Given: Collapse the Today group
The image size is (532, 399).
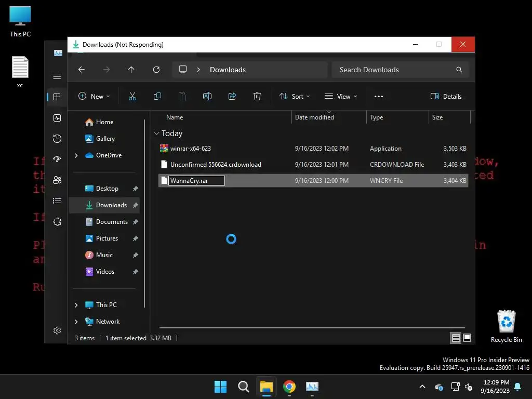Looking at the screenshot, I should [x=156, y=134].
